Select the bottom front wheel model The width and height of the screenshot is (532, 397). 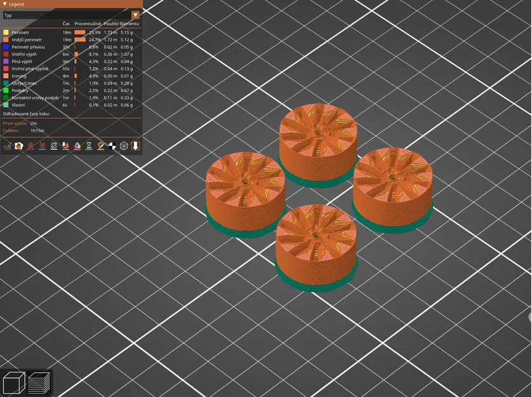[x=317, y=248]
